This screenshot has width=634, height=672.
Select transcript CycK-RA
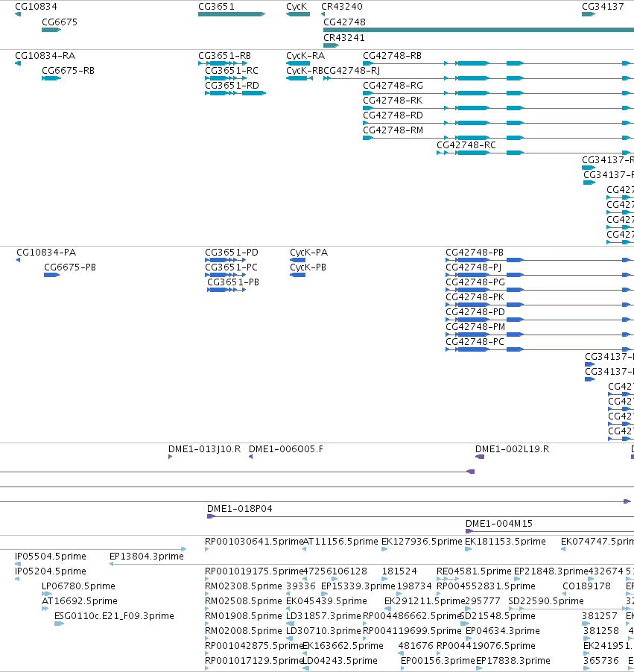[x=305, y=56]
